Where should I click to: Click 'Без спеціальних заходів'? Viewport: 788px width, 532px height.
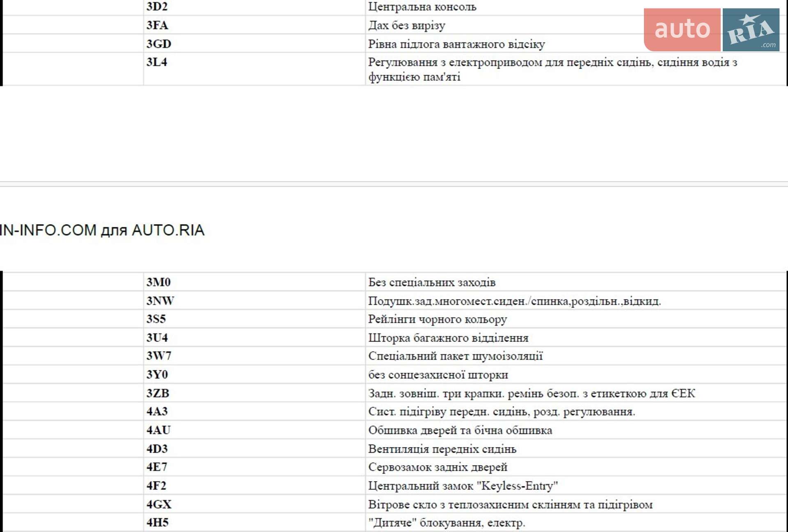point(432,282)
